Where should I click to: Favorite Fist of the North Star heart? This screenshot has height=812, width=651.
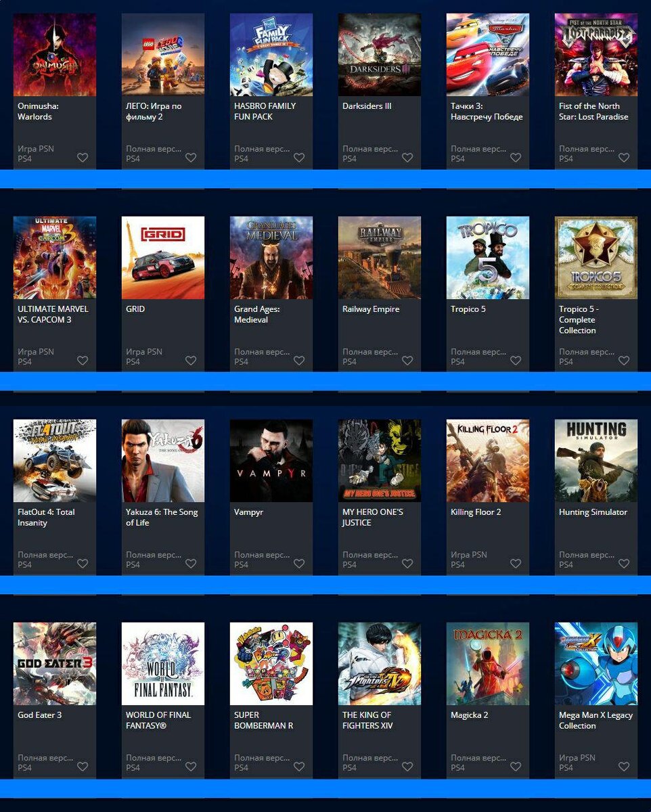(624, 158)
